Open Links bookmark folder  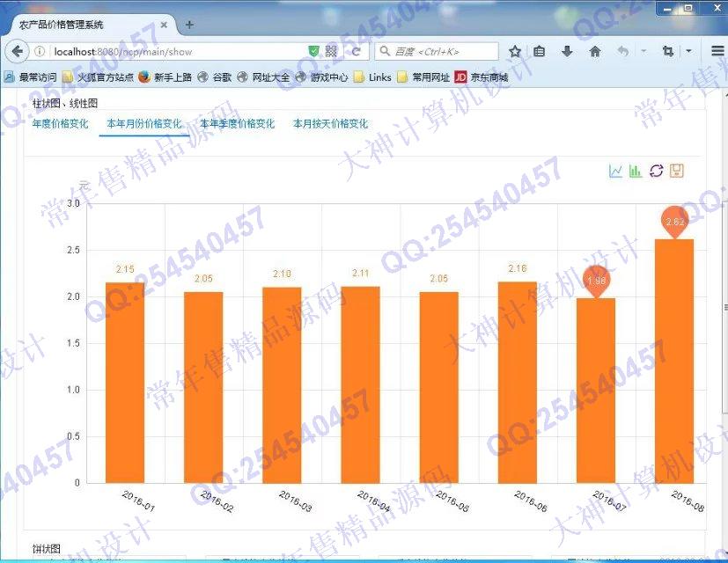(373, 77)
